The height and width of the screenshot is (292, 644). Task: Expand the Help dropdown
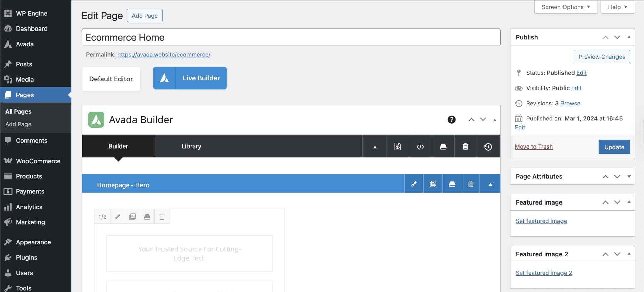(x=618, y=7)
